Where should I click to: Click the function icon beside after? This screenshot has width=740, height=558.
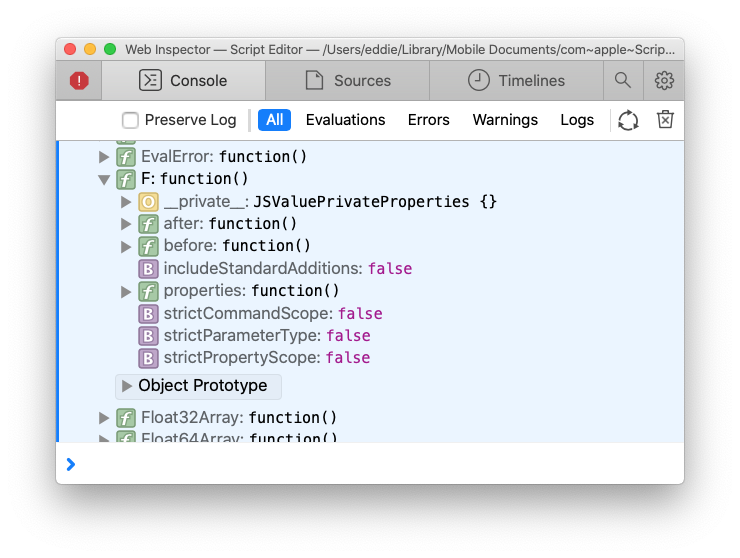click(148, 224)
